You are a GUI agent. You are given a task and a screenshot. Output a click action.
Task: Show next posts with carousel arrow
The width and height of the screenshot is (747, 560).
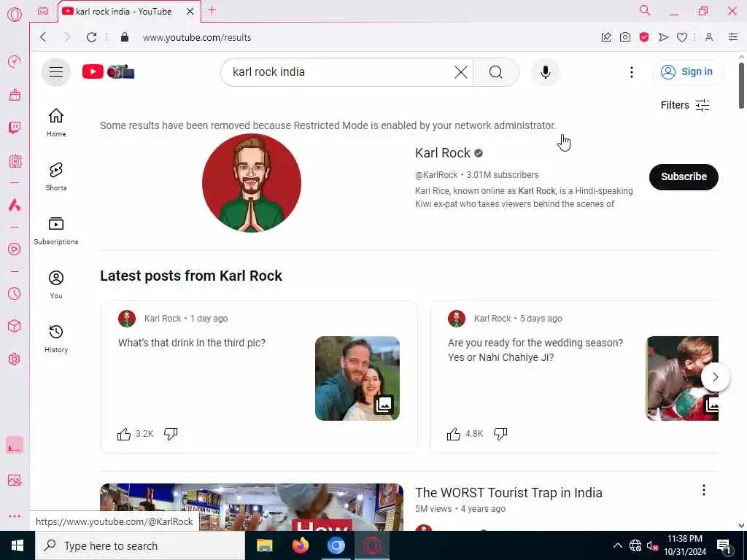click(715, 377)
